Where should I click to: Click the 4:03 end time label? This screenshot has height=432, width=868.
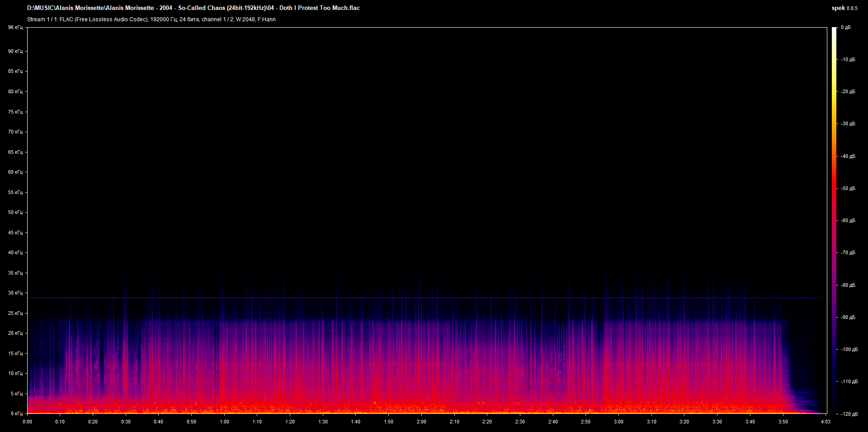coord(826,422)
